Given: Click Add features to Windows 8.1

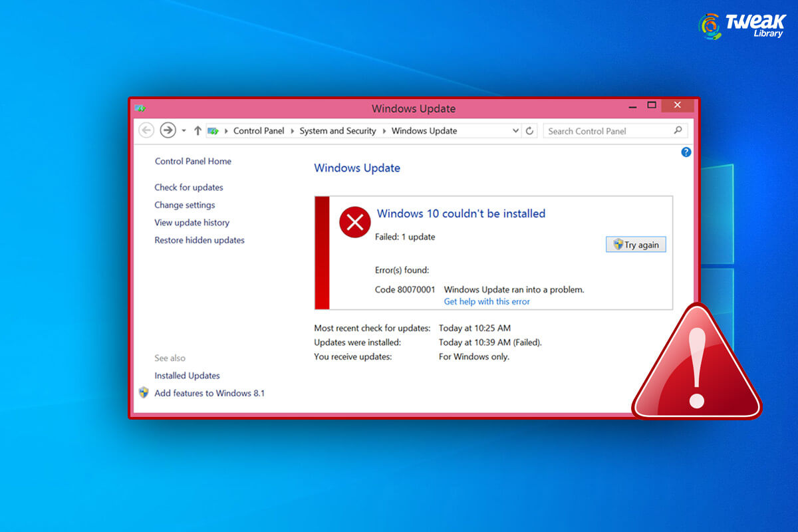Looking at the screenshot, I should tap(209, 393).
